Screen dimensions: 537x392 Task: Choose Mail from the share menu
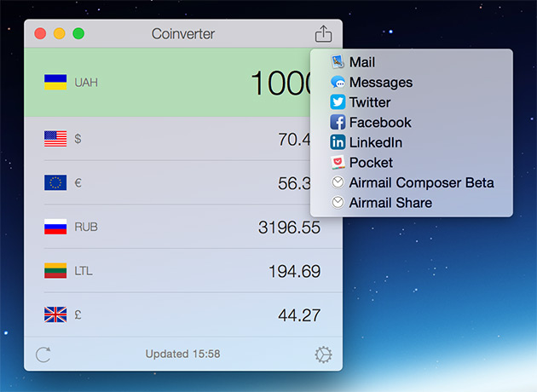412,62
